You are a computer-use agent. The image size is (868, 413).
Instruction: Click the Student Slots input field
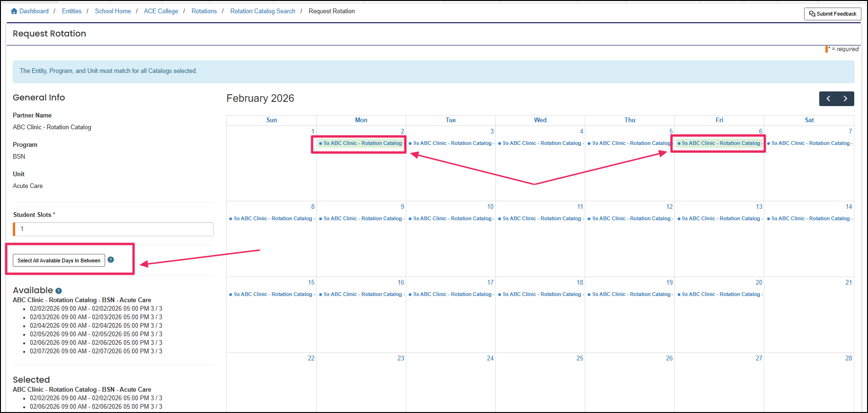(113, 229)
